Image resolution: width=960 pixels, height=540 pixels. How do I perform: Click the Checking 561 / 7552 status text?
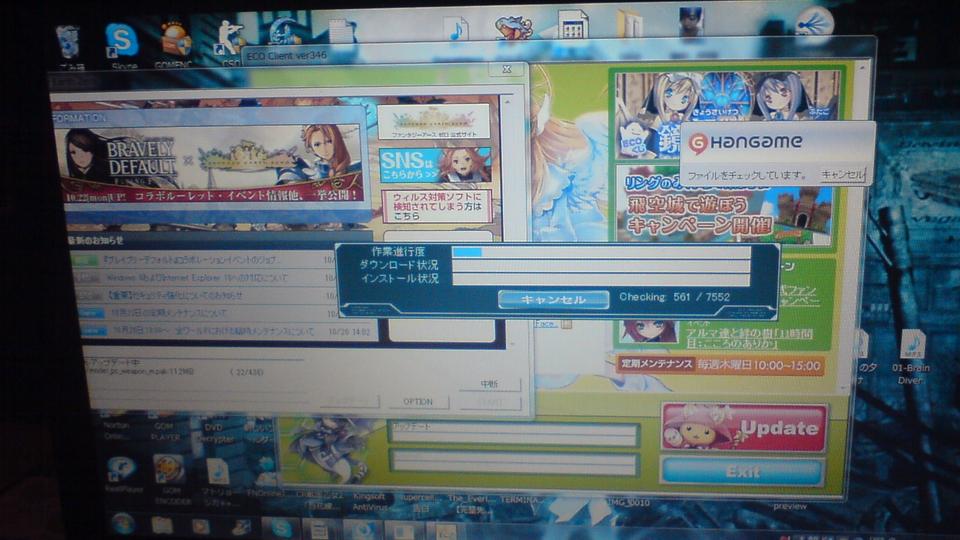pos(674,297)
